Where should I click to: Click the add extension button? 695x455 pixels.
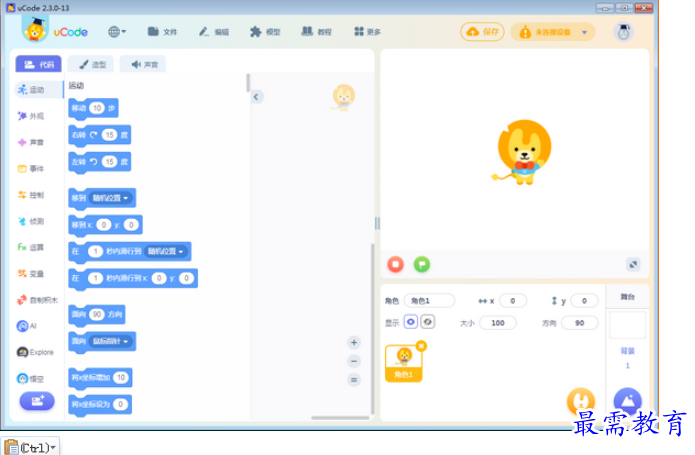(x=37, y=401)
